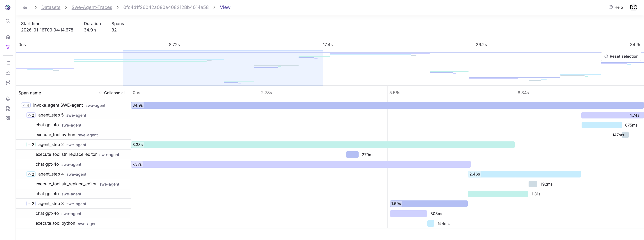Open the dashboards grid icon
This screenshot has height=240, width=644.
(x=8, y=118)
